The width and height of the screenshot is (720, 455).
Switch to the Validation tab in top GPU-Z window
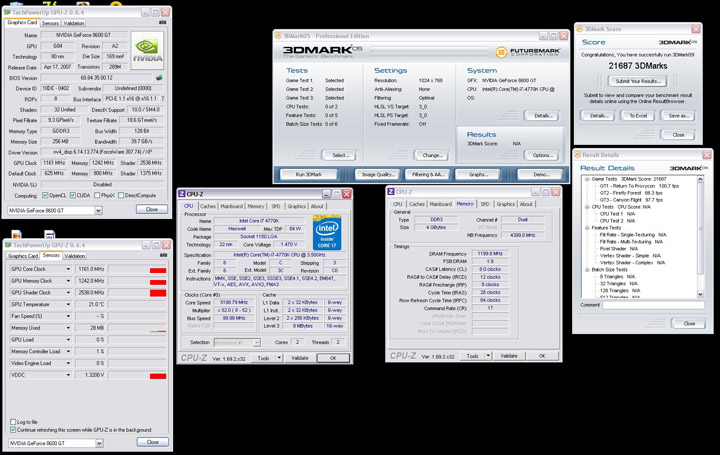coord(73,23)
